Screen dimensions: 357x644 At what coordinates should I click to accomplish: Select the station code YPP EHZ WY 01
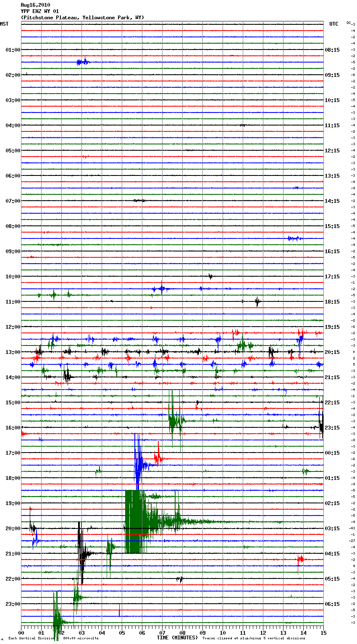(x=40, y=11)
